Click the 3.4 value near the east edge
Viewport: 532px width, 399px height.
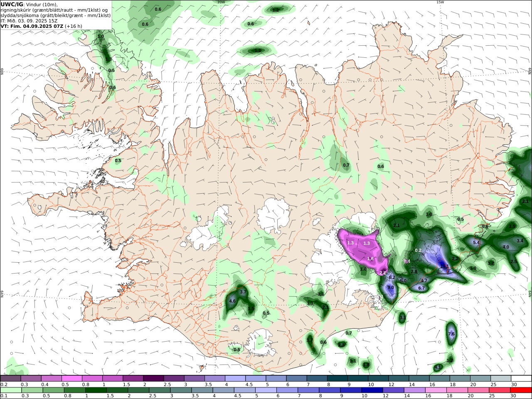point(520,241)
